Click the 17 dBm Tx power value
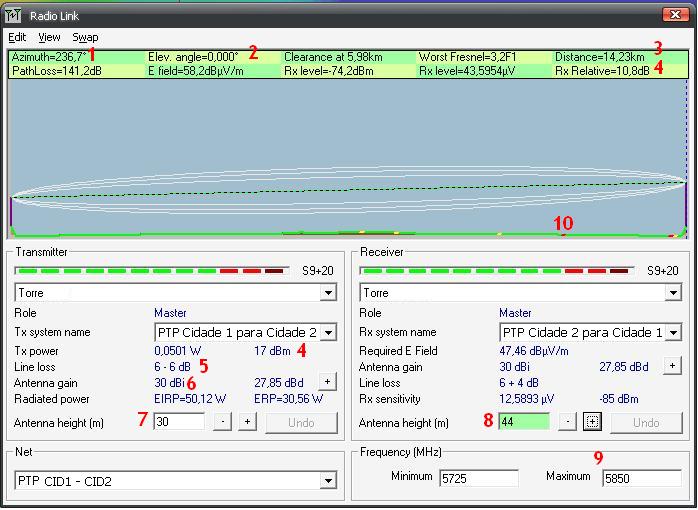698x510 pixels. pos(272,351)
